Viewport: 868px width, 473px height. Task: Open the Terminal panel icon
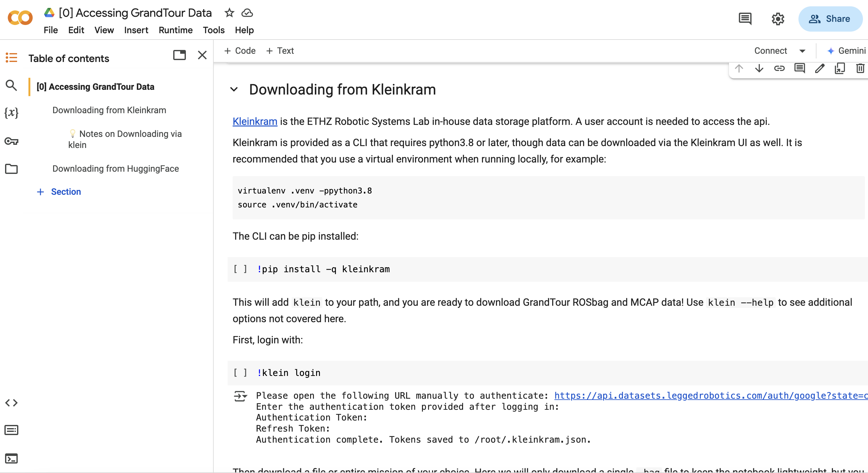point(11,458)
